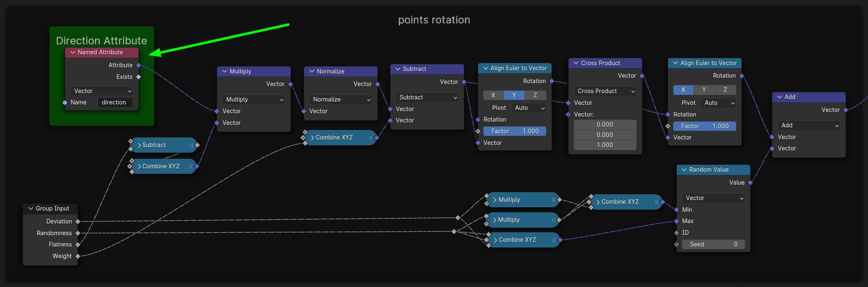The width and height of the screenshot is (868, 287).
Task: Edit Cross Product second vector value 0.000
Action: 605,135
